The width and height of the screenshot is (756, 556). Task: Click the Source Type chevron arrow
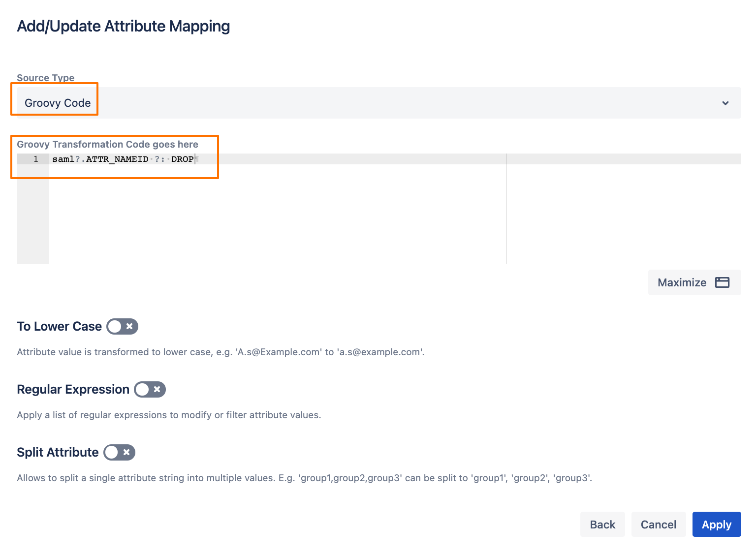pos(725,103)
